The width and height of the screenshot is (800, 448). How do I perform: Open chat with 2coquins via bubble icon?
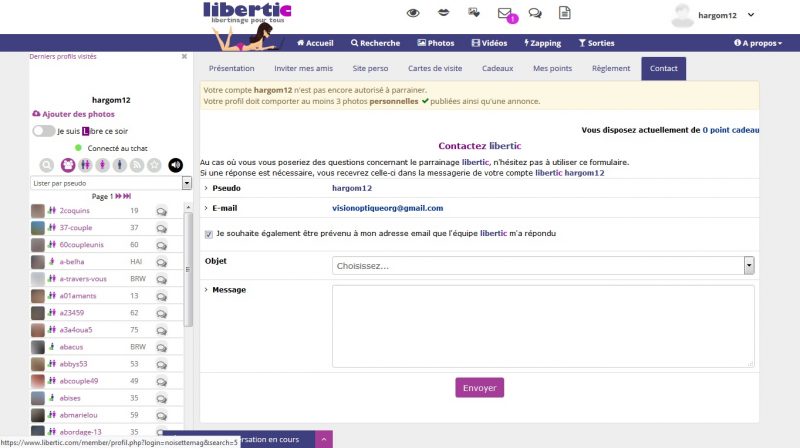pos(161,211)
